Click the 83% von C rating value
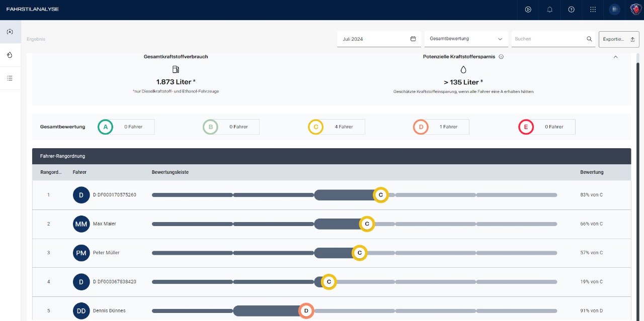The image size is (644, 321). 591,194
